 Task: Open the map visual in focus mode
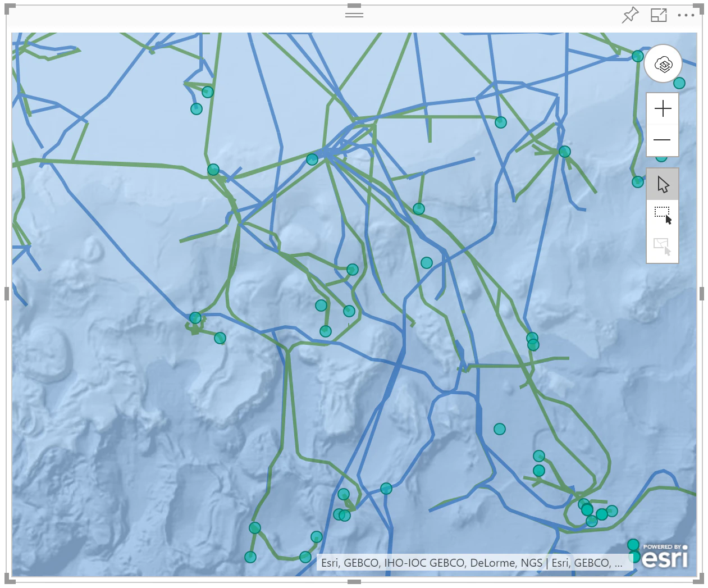tap(659, 15)
